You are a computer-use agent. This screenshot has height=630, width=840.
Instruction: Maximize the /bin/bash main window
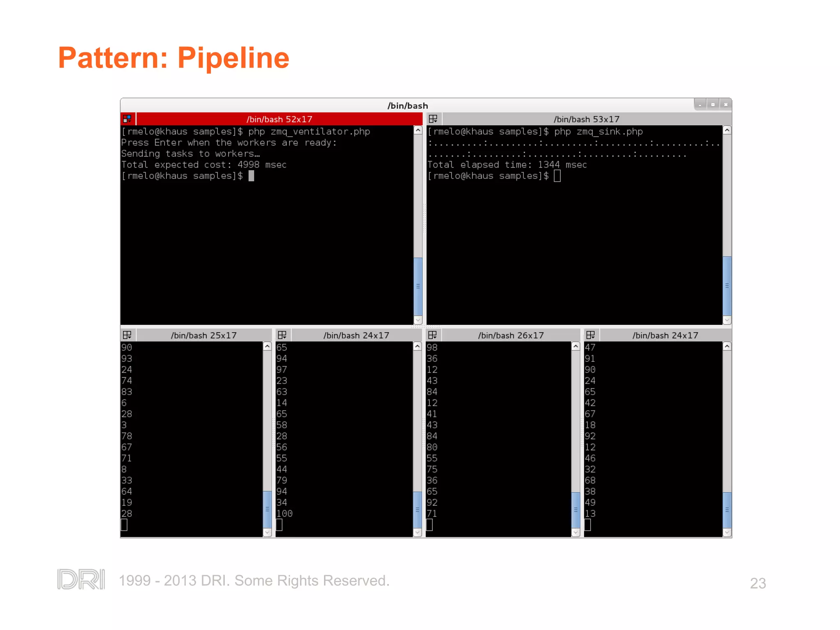click(713, 105)
